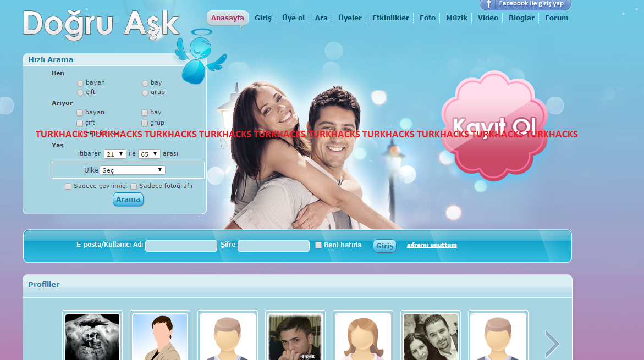Click 'Facebook ile giriş yap' button
This screenshot has height=360, width=644.
pos(525,4)
